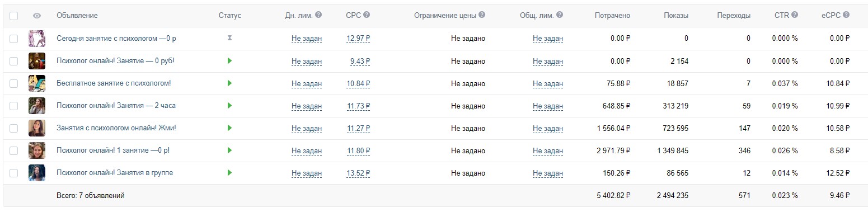Image resolution: width=868 pixels, height=212 pixels.
Task: Open total limit Не задан for the Занятия в группе ad
Action: [x=548, y=173]
